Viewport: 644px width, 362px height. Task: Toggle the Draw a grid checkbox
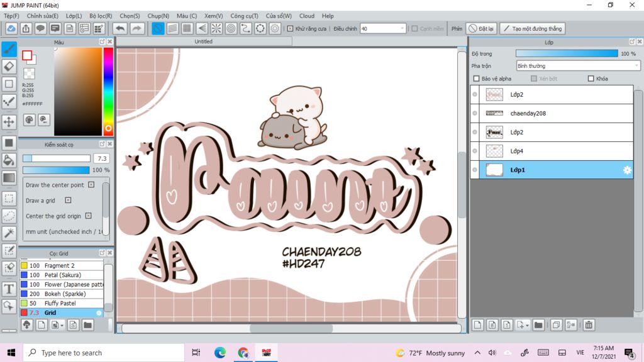(x=68, y=200)
